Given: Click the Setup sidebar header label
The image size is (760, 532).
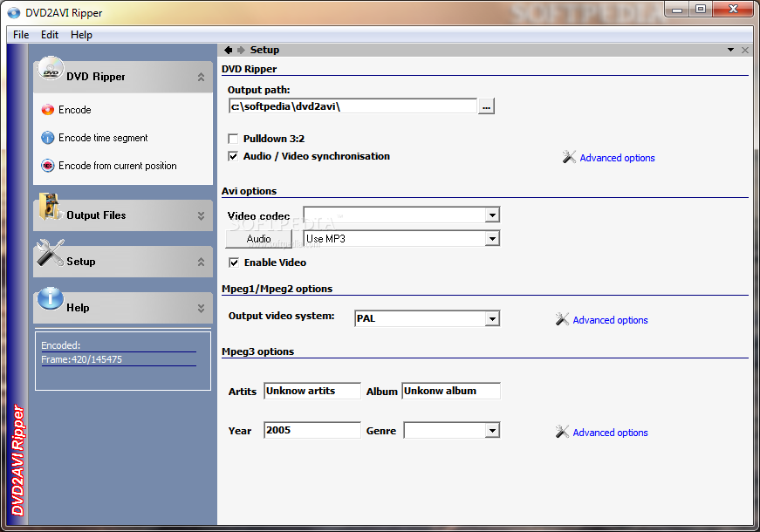Looking at the screenshot, I should [x=81, y=262].
